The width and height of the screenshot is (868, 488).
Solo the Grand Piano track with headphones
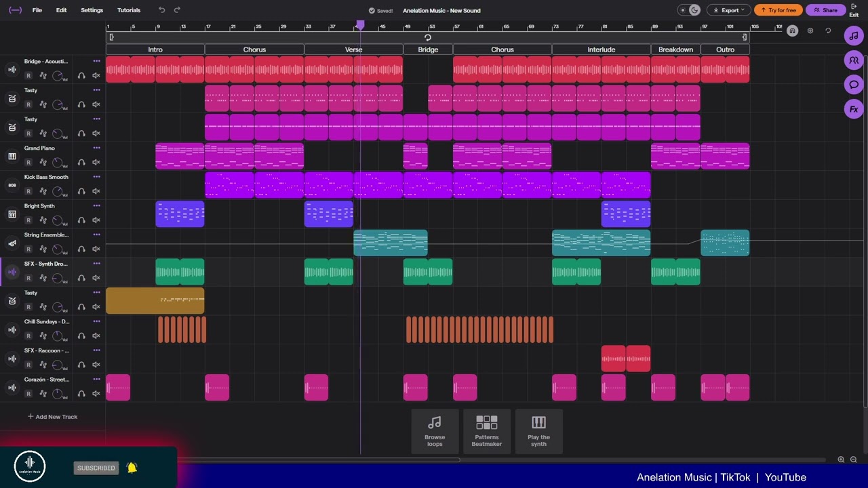click(x=81, y=163)
